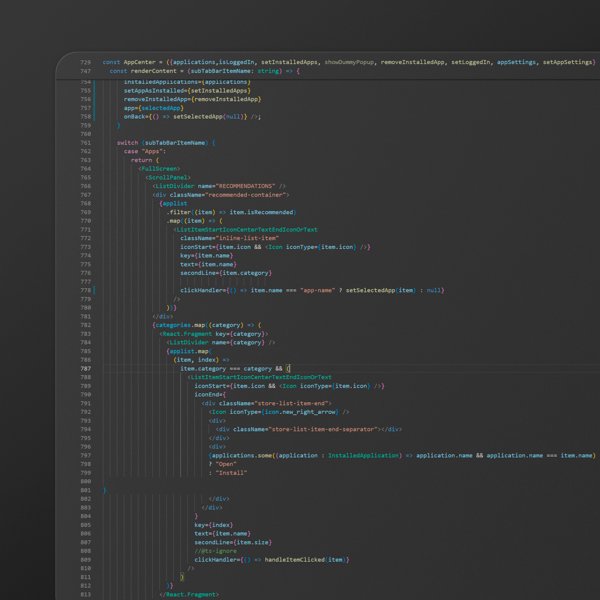Click clickHandler with "app-name" check
Image resolution: width=600 pixels, height=600 pixels.
(x=312, y=290)
